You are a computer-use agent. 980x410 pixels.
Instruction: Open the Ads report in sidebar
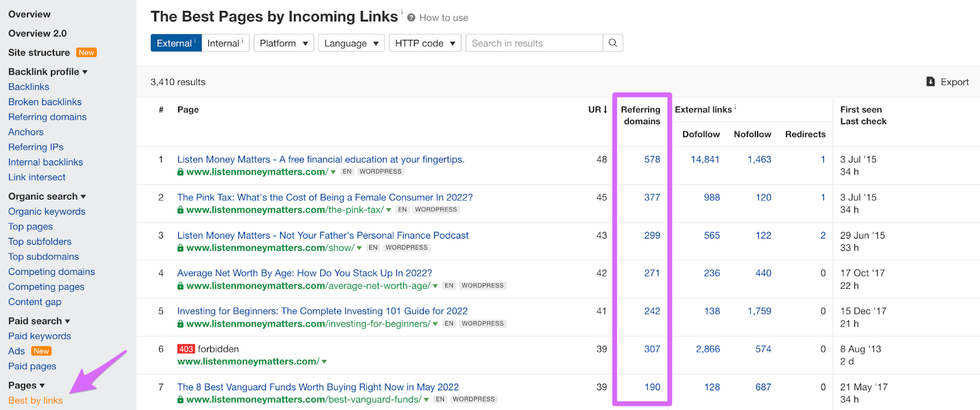click(17, 351)
